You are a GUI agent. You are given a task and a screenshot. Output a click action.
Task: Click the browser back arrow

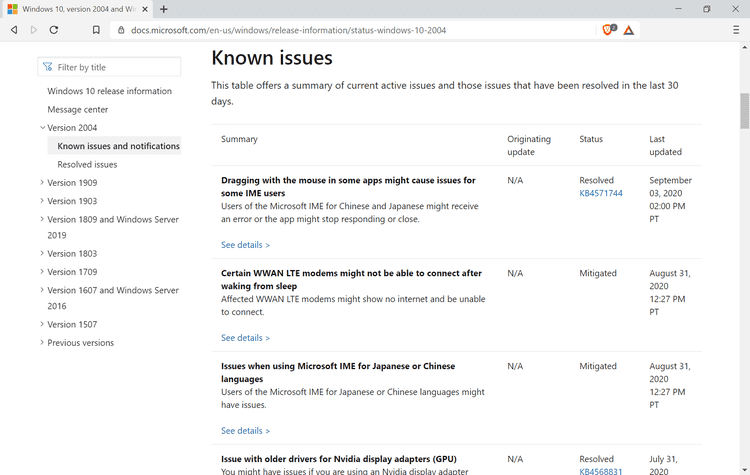coord(14,30)
